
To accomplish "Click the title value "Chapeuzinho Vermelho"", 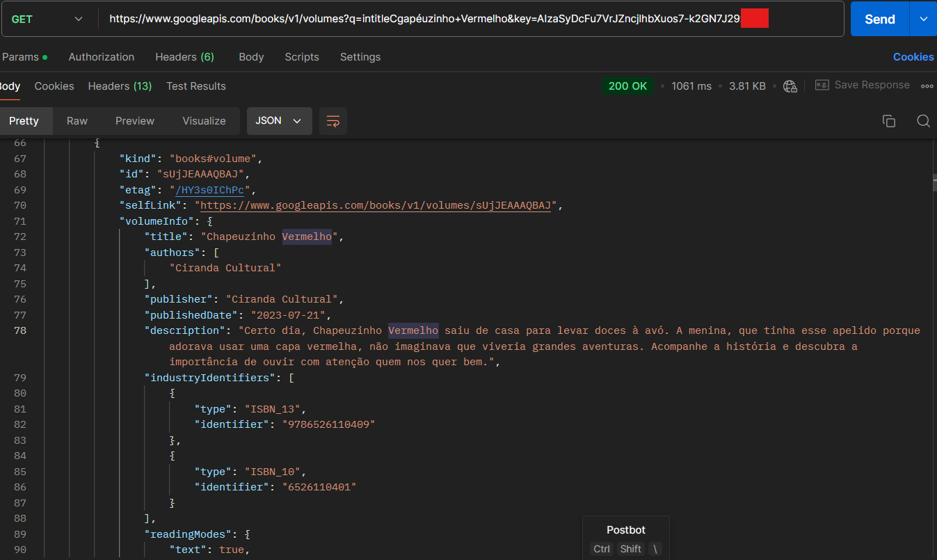I will [269, 237].
